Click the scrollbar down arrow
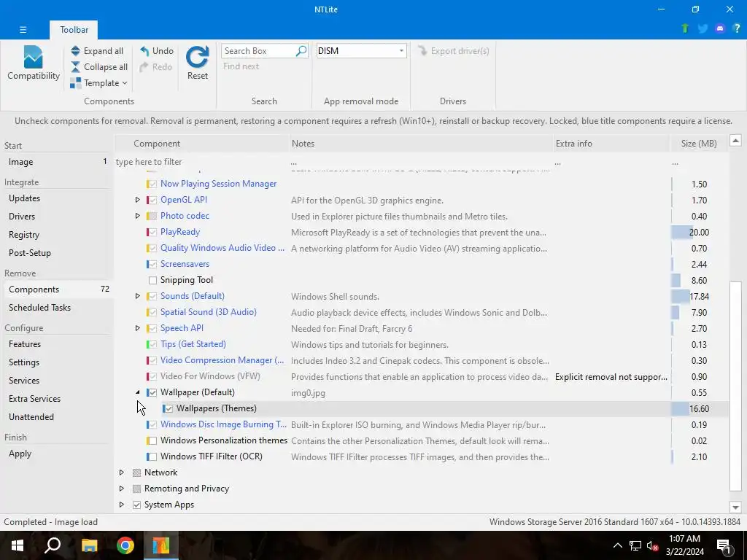Image resolution: width=747 pixels, height=560 pixels. point(735,507)
